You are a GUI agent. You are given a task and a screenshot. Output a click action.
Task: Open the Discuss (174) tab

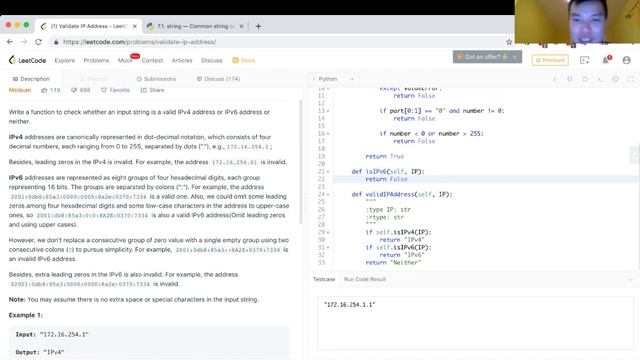coord(218,79)
